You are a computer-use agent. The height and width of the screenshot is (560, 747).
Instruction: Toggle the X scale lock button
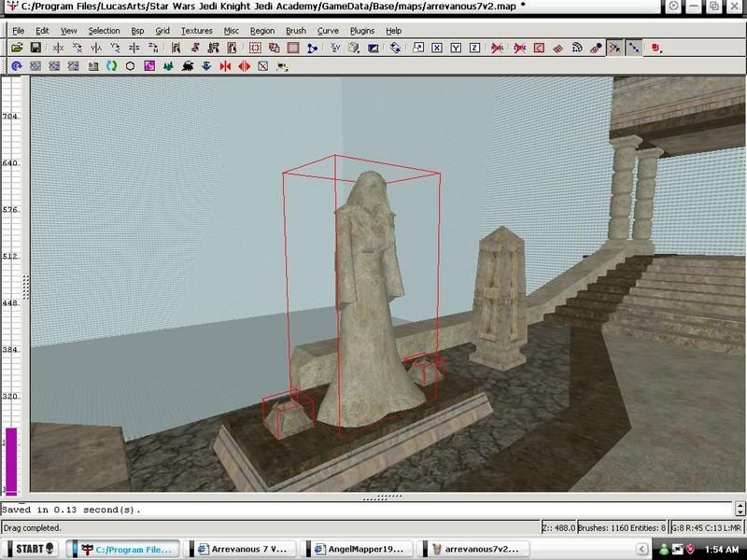(x=438, y=47)
